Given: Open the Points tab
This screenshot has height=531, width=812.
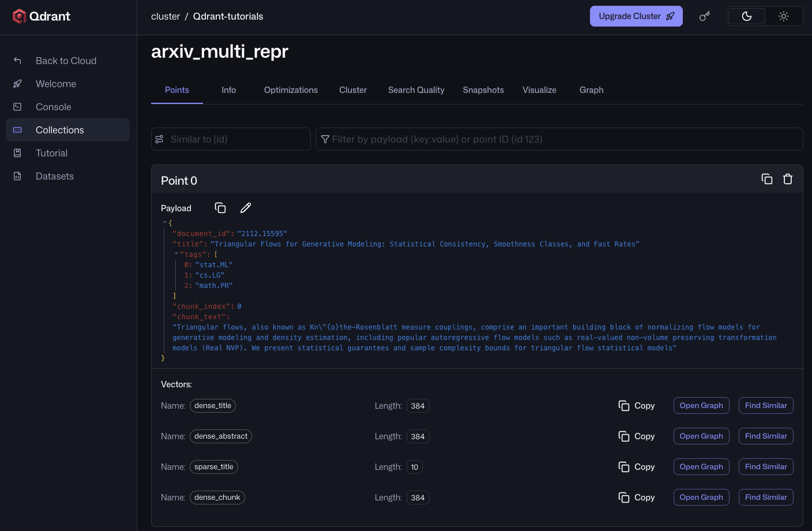Looking at the screenshot, I should point(177,90).
